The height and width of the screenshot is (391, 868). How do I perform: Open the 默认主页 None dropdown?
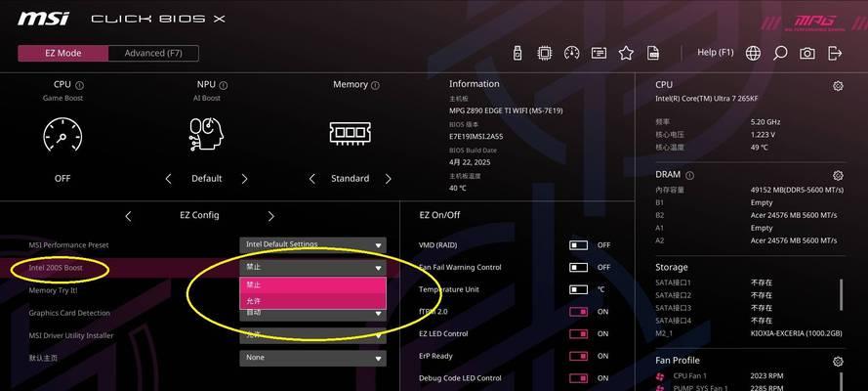coord(312,358)
